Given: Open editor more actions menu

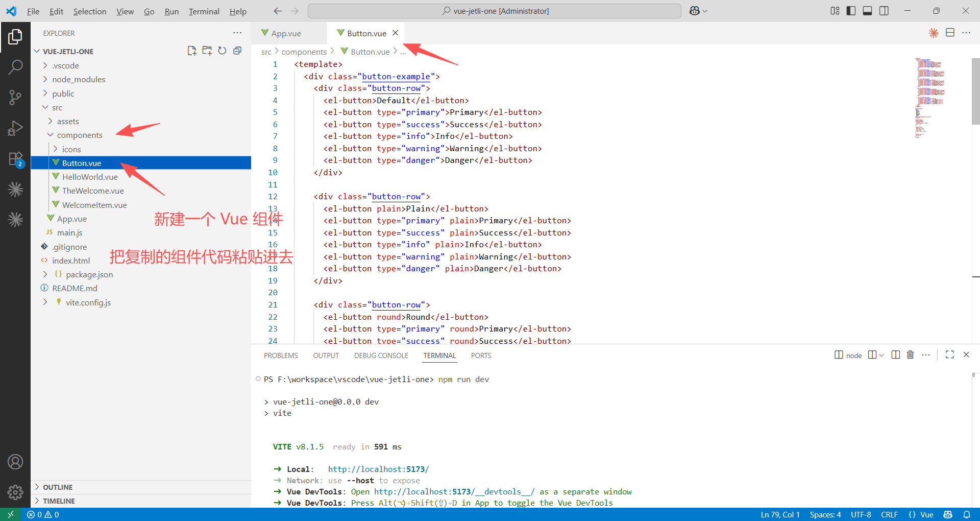Looking at the screenshot, I should 966,33.
